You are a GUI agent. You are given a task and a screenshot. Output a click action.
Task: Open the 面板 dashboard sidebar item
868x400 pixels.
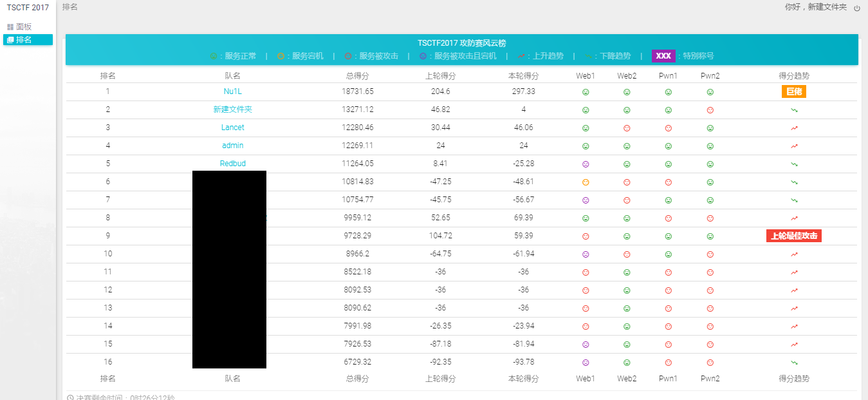[24, 27]
